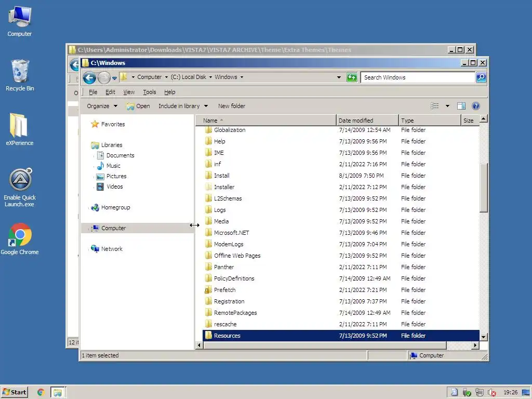Select the ModemLogs folder icon
The image size is (532, 399).
pyautogui.click(x=209, y=244)
